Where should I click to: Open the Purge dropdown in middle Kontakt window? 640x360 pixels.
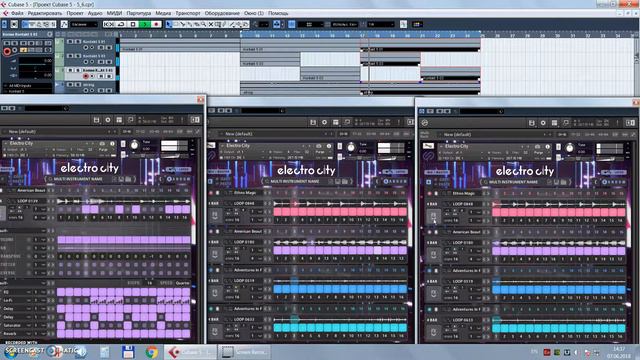pyautogui.click(x=320, y=152)
